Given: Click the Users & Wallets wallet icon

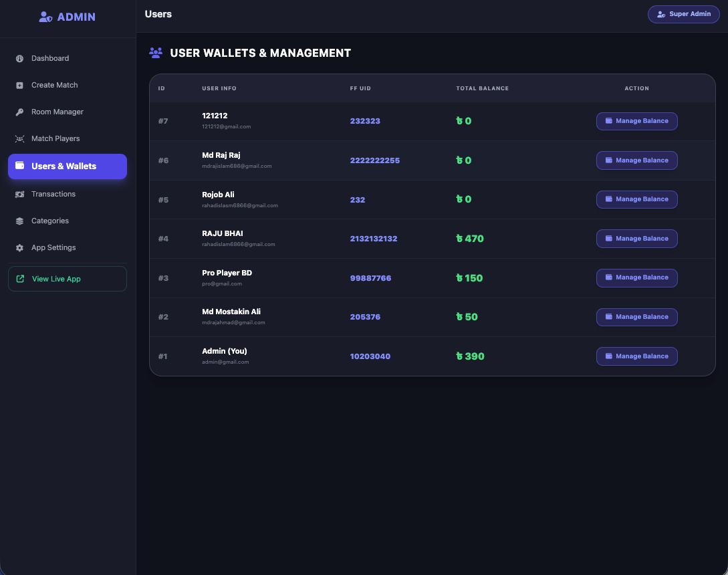Looking at the screenshot, I should pyautogui.click(x=19, y=165).
